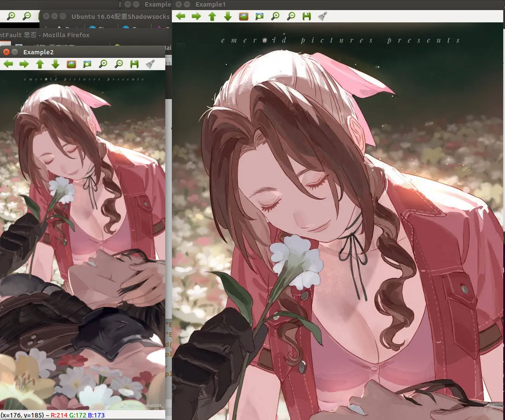This screenshot has width=505, height=420.
Task: Select the best-fit zoom icon in Example1
Action: point(258,16)
